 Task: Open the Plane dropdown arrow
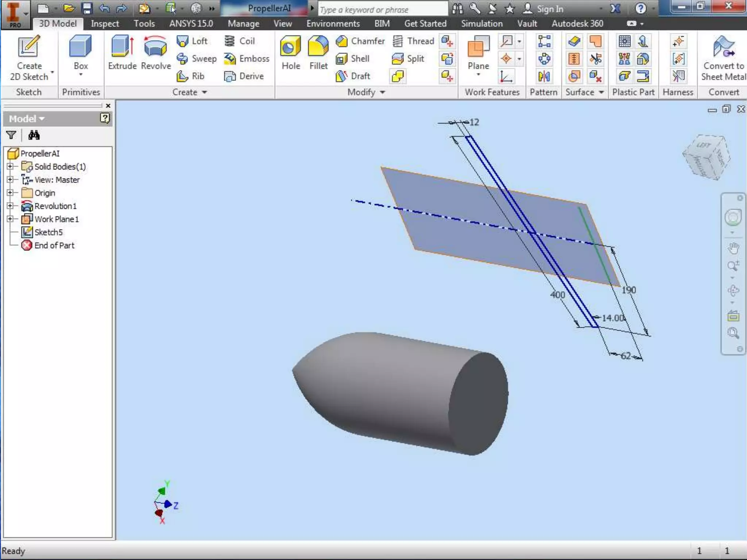tap(478, 75)
